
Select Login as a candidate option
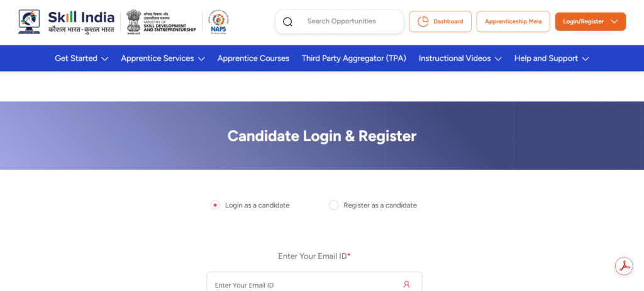pyautogui.click(x=215, y=205)
